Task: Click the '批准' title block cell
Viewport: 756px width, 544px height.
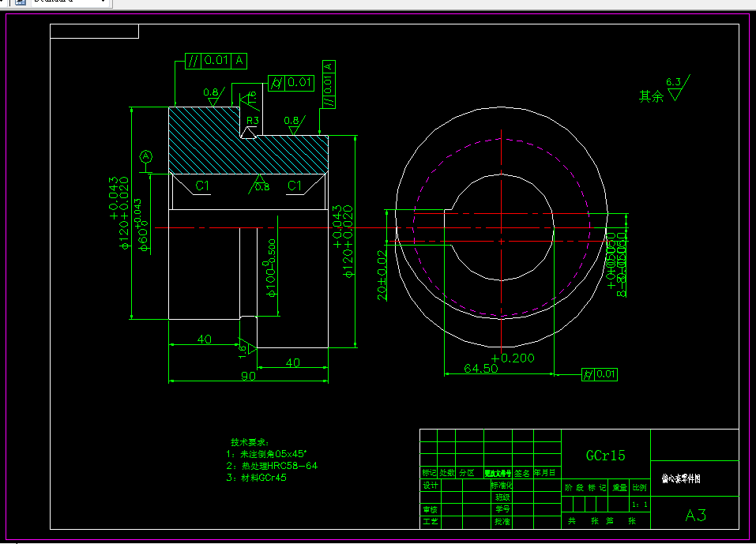Action: coord(502,521)
